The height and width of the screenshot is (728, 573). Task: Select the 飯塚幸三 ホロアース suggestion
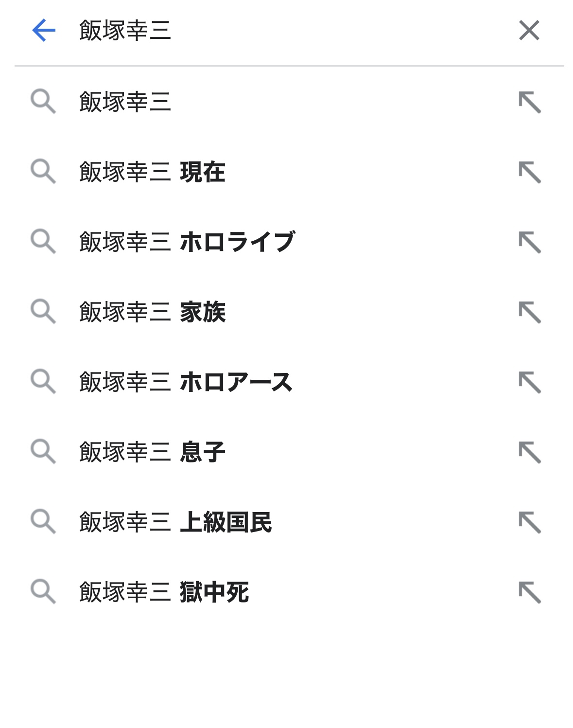[x=186, y=382]
